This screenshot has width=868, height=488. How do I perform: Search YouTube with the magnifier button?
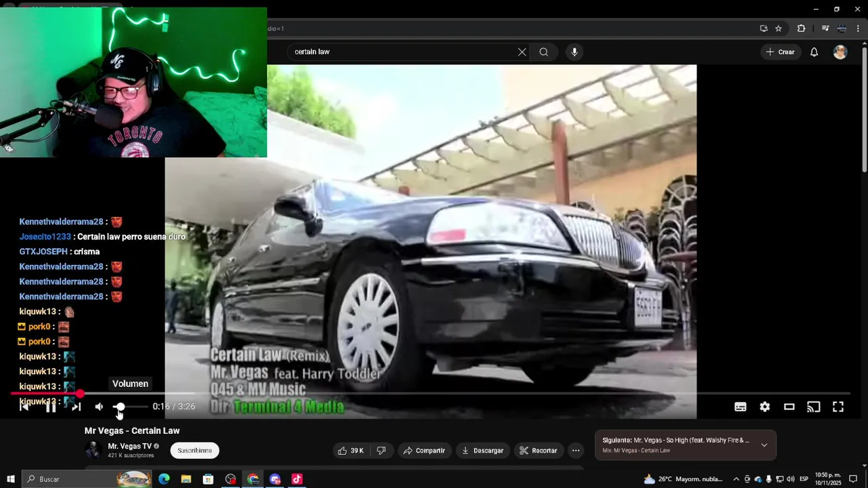(544, 52)
